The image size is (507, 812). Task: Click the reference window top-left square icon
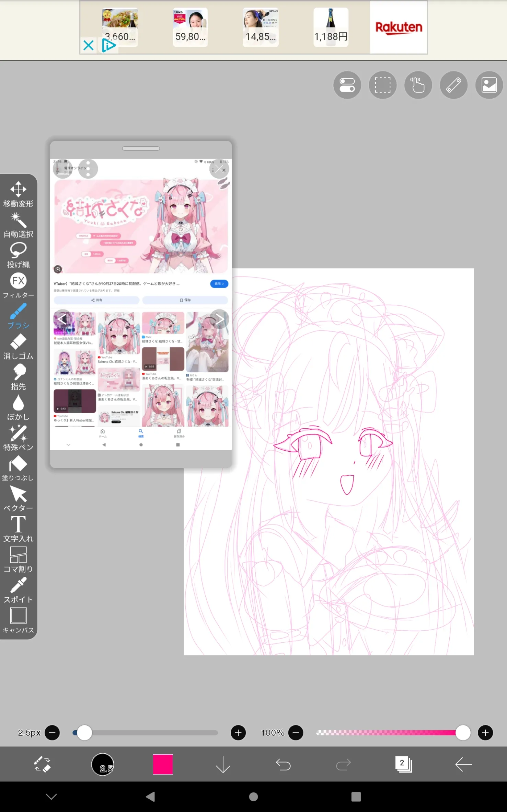pos(62,169)
